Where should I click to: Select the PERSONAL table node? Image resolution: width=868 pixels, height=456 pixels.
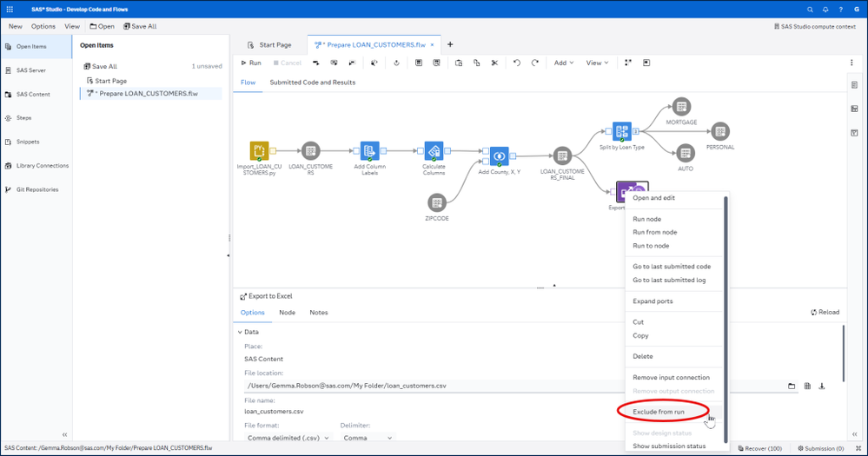click(720, 131)
